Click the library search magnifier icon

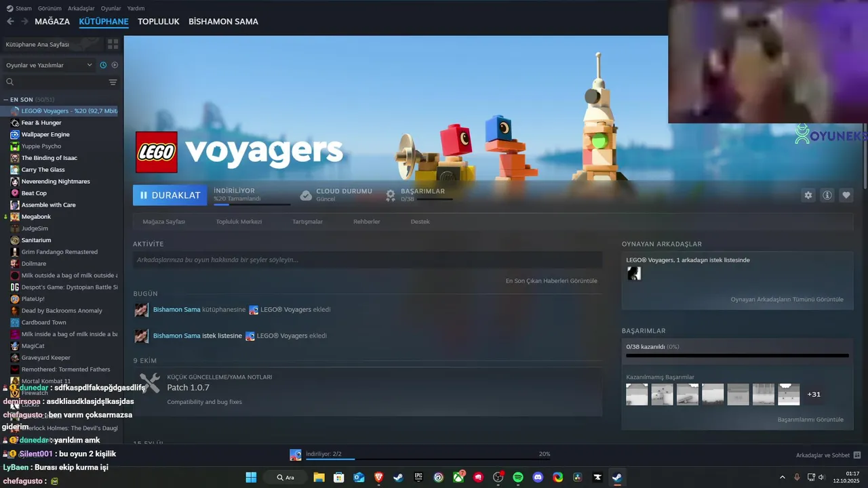click(x=9, y=82)
